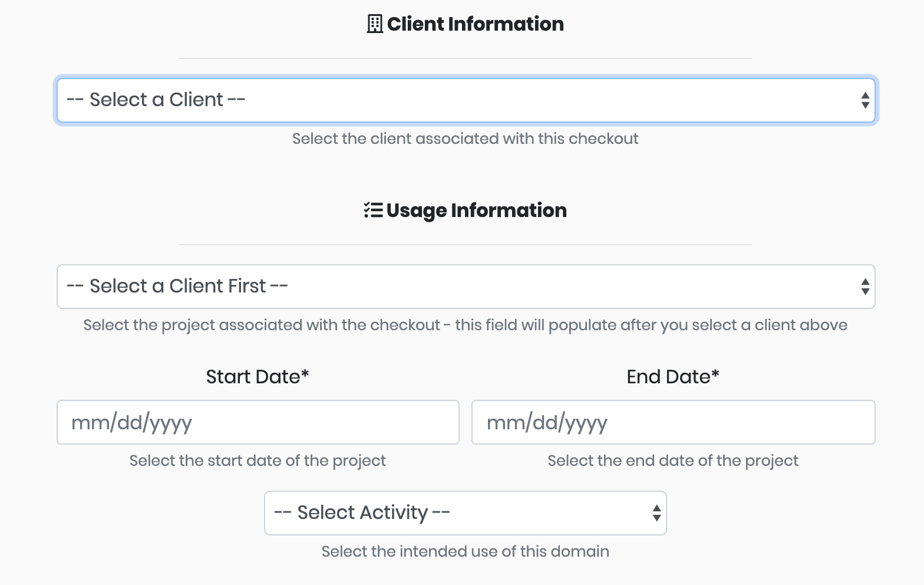Click the Usage Information heading
Viewport: 924px width, 585px height.
(476, 211)
